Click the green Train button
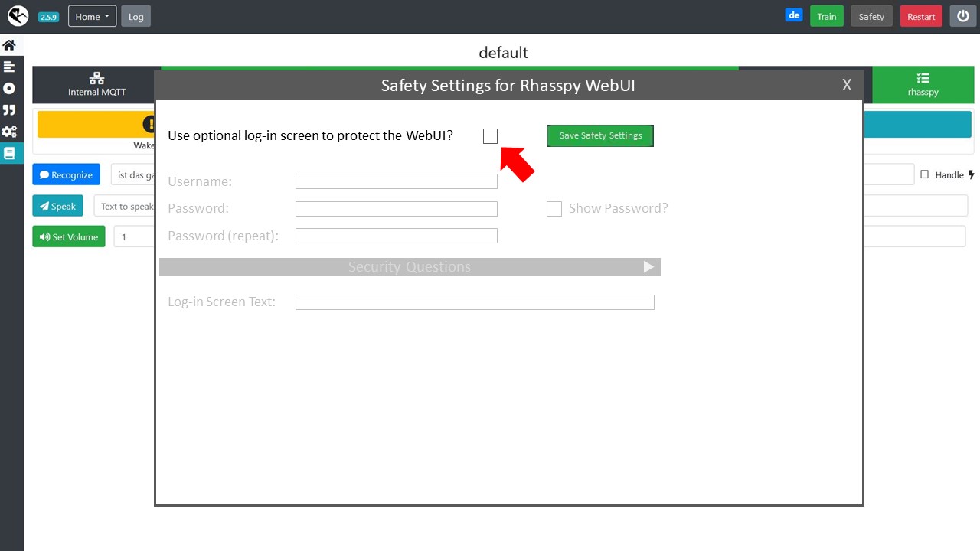Screen dimensions: 980x551 coord(826,15)
